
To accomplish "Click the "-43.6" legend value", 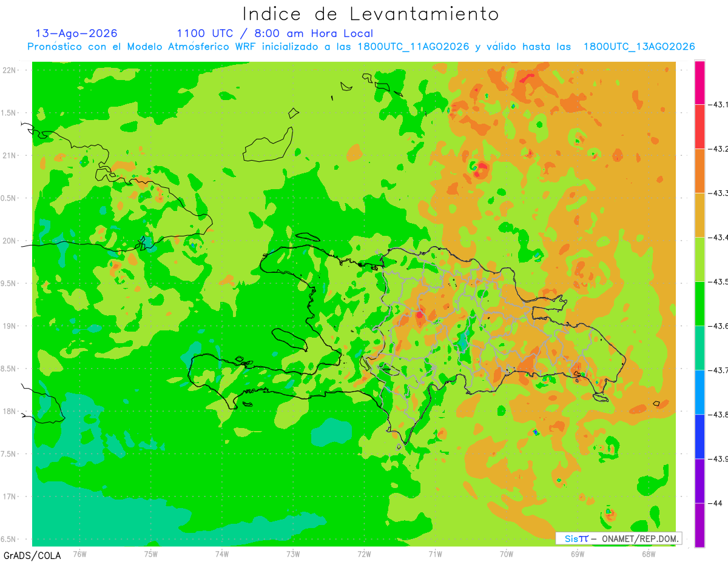I will [x=718, y=326].
